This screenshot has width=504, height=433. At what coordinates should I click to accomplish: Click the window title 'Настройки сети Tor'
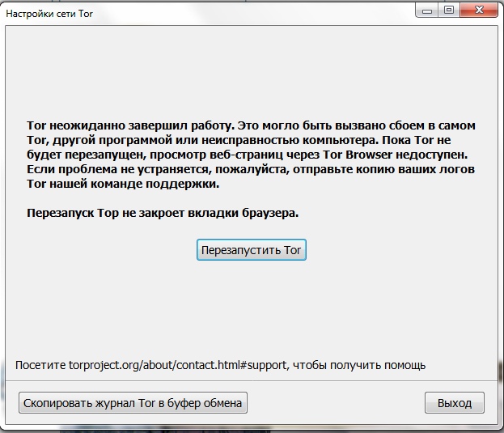click(x=49, y=14)
